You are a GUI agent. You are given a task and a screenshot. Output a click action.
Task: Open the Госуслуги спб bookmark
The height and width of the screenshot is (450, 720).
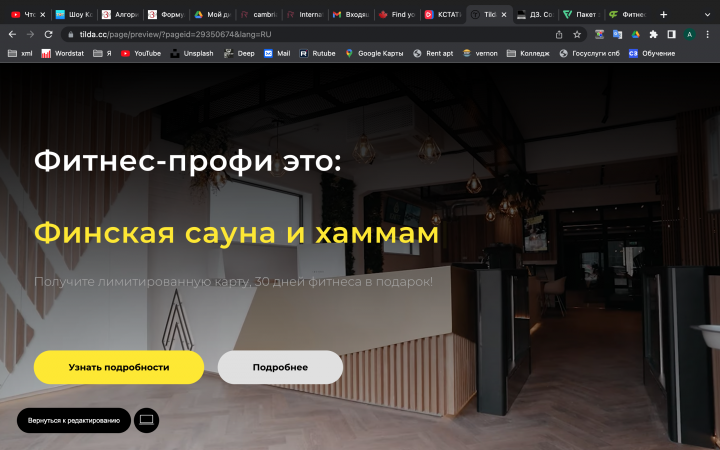coord(590,53)
